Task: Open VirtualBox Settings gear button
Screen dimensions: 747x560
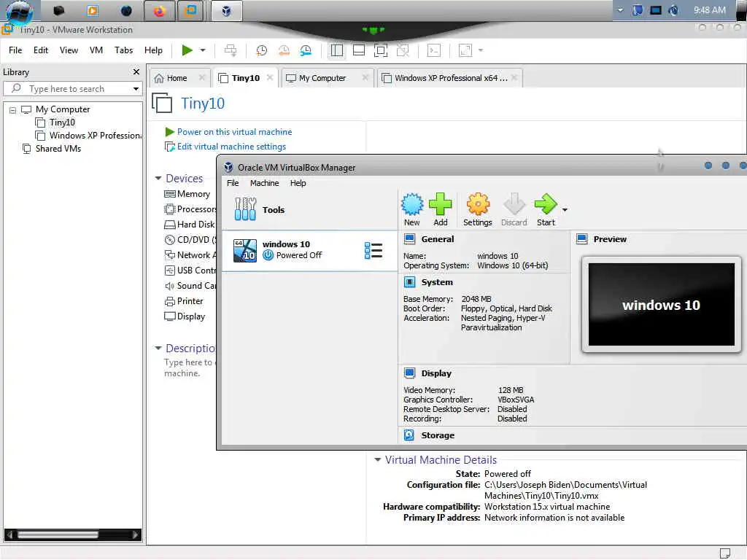Action: tap(477, 209)
